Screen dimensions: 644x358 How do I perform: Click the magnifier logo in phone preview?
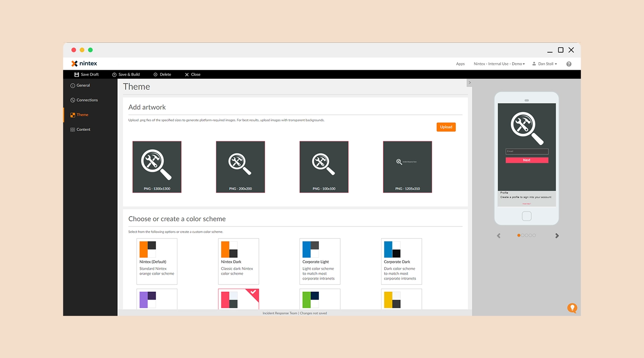527,128
